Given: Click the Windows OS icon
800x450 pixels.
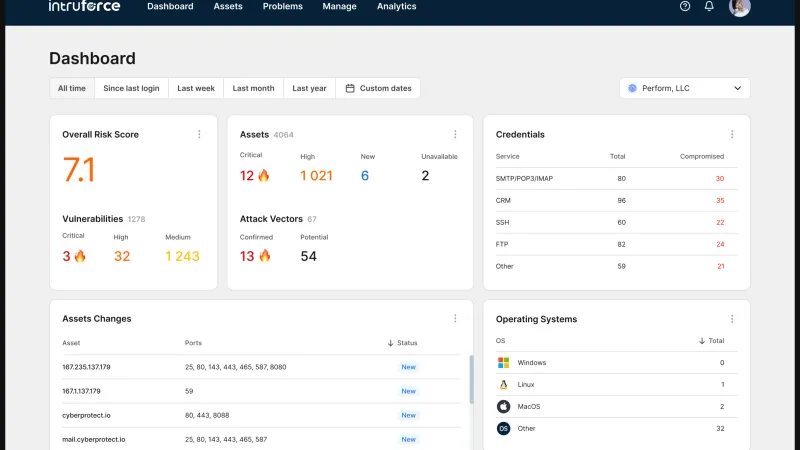Looking at the screenshot, I should click(504, 363).
